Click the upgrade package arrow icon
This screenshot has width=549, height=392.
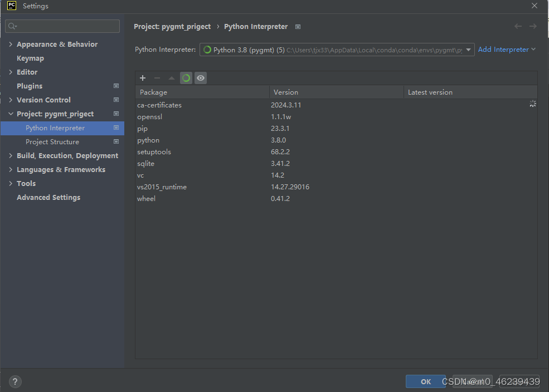172,78
